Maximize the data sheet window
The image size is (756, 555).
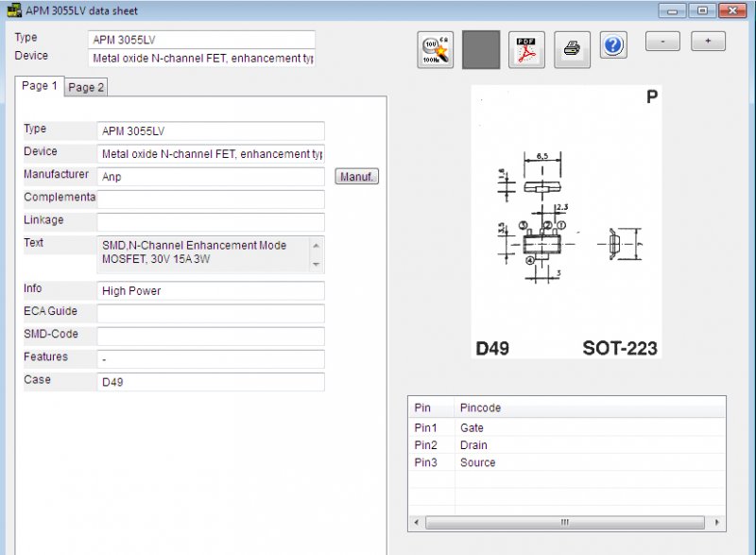[x=702, y=10]
